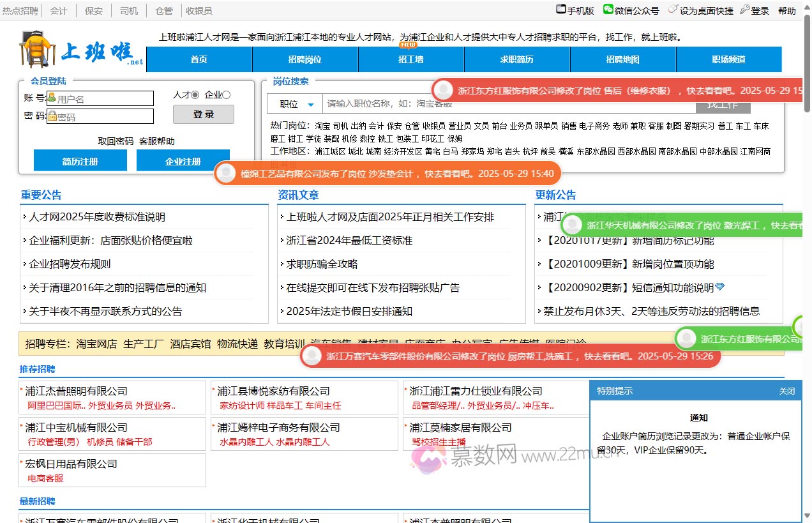
Task: Click the lock icon in the password field
Action: coord(52,116)
